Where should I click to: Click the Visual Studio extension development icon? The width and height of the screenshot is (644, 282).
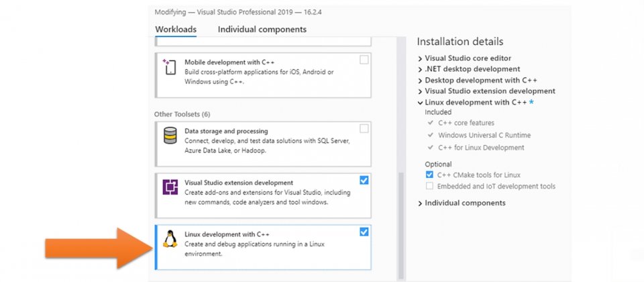pos(170,187)
